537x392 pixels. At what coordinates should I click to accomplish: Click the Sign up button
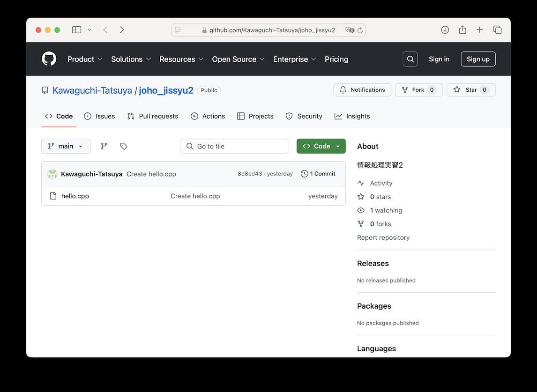pos(478,59)
